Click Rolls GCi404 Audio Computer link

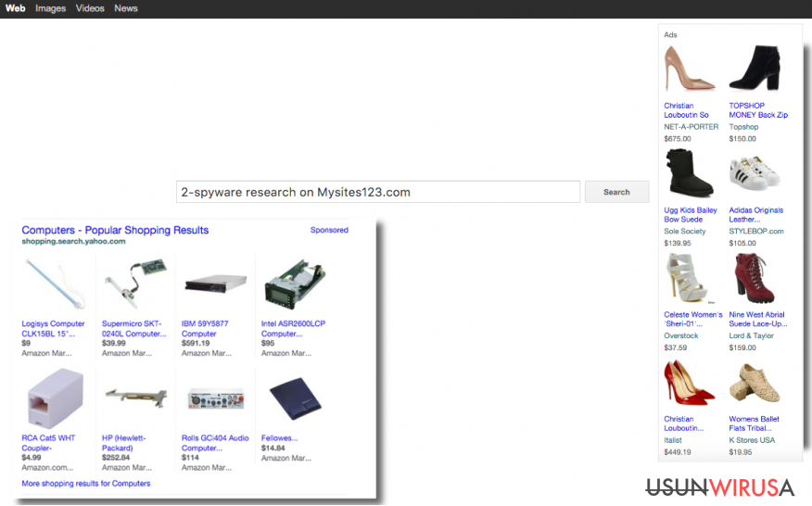(215, 443)
